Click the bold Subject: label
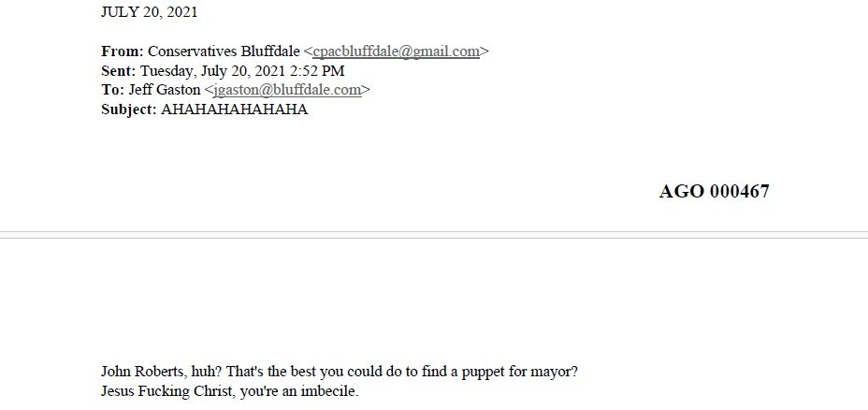Screen dimensions: 868x410 pyautogui.click(x=129, y=109)
